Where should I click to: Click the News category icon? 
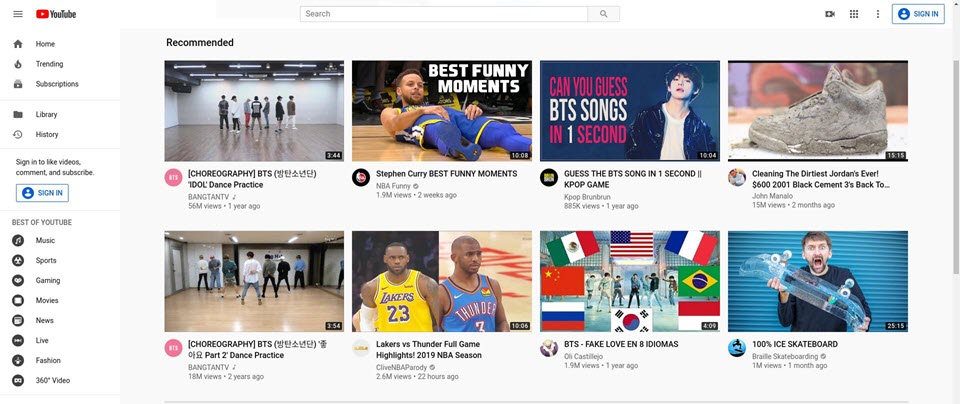pos(18,321)
